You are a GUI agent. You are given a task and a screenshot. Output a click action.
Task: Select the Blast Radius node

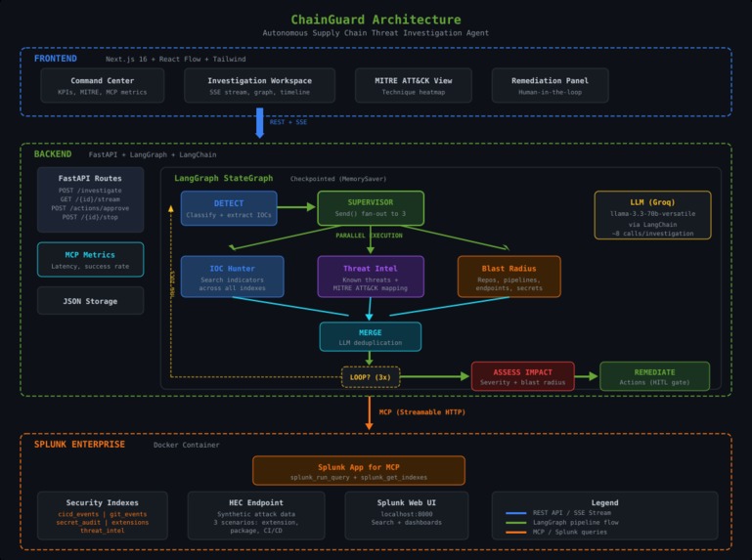509,277
